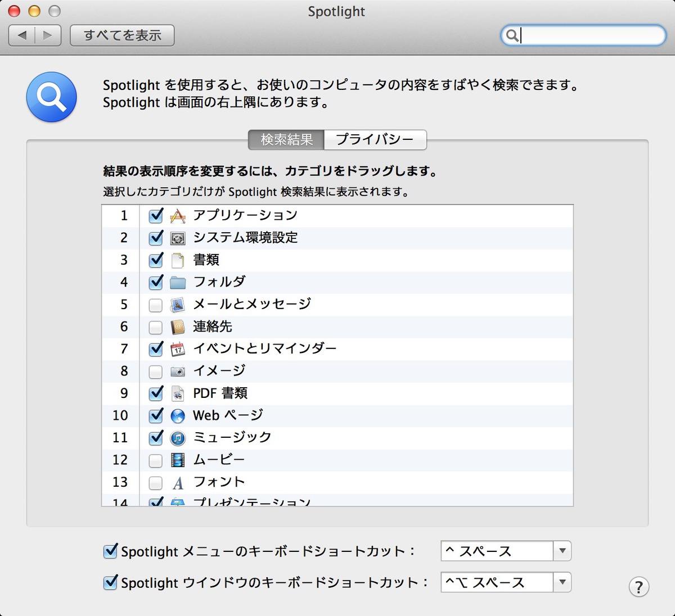Select the ミュージック row label
The height and width of the screenshot is (616, 675).
(x=232, y=437)
